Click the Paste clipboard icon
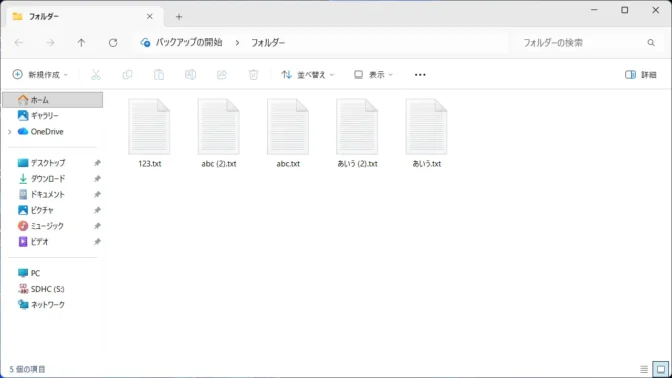 click(x=159, y=75)
